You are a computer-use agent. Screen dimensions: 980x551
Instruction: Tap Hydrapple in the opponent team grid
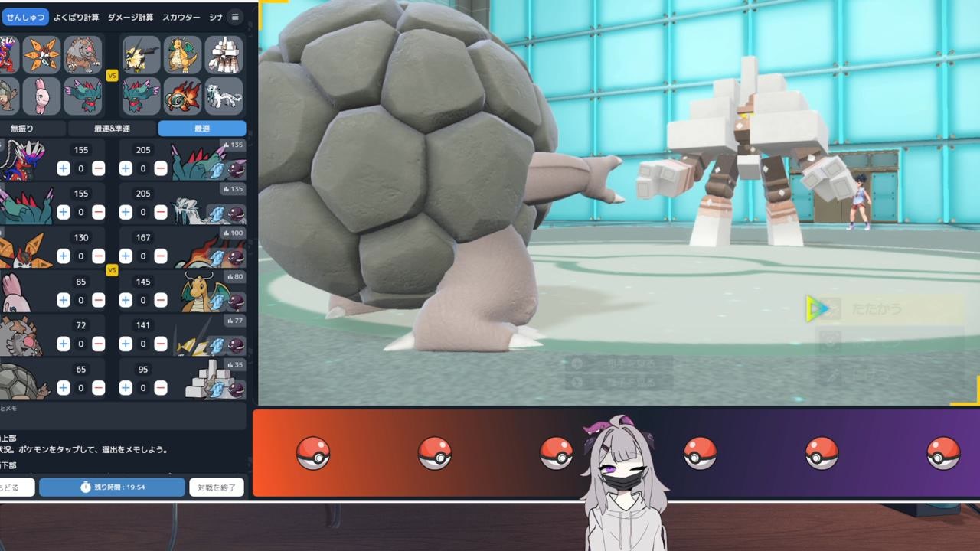tap(142, 96)
